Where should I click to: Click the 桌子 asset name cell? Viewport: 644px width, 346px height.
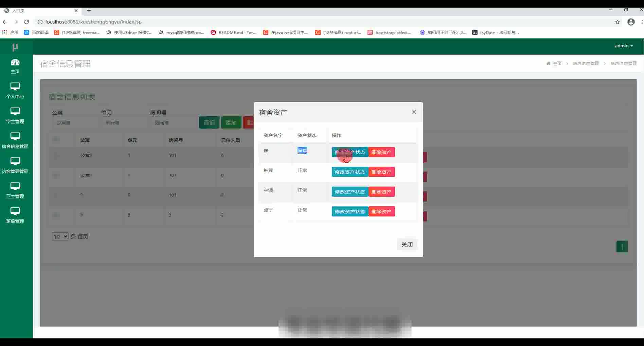click(x=268, y=210)
